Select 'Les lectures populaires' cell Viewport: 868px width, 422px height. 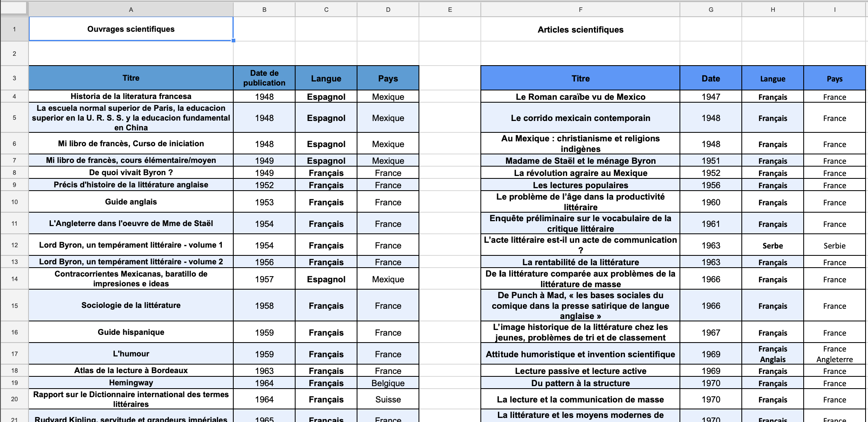580,185
